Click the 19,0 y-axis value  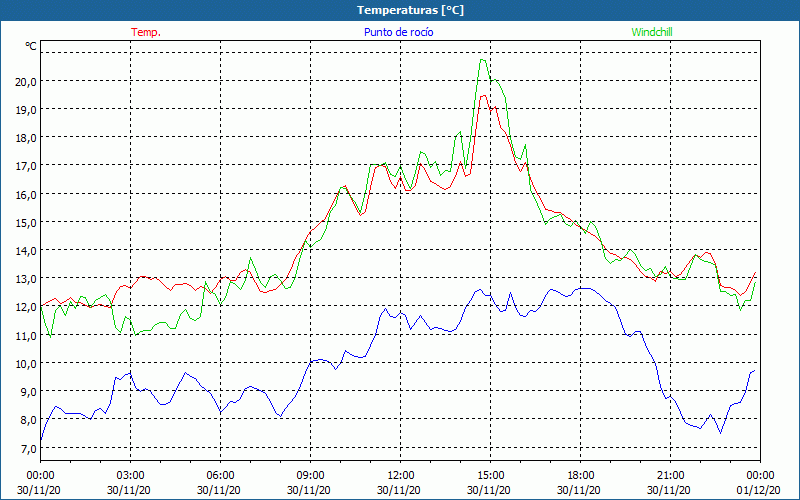[26, 110]
